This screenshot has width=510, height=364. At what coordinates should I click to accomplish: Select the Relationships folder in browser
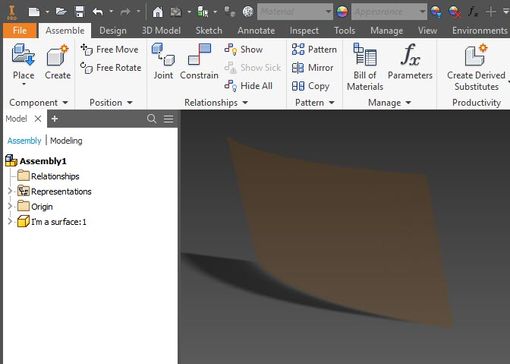(x=48, y=176)
